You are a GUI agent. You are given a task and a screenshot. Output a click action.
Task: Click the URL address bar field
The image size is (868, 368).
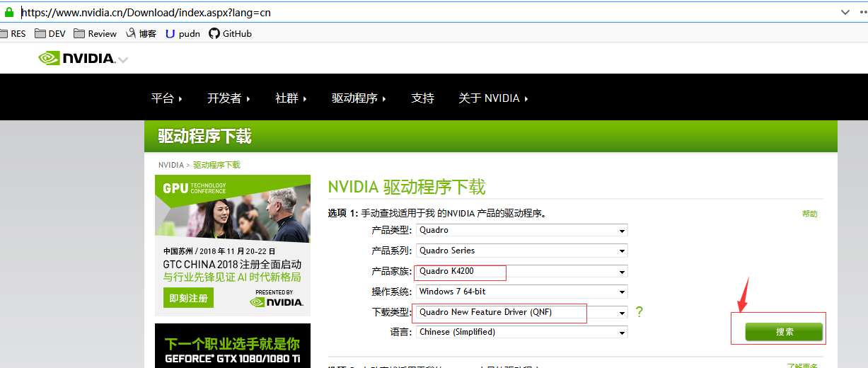point(424,12)
